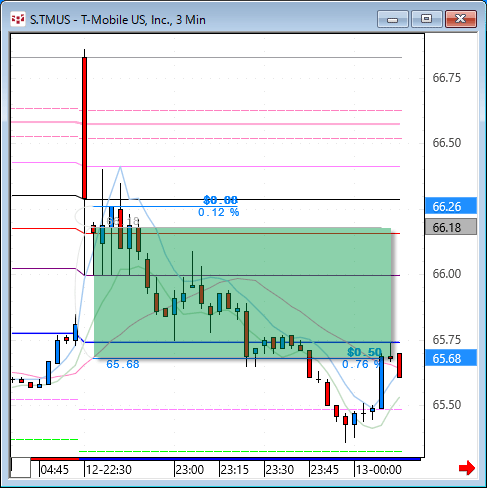487x488 pixels.
Task: Click the $0.50 measurement label
Action: point(364,352)
